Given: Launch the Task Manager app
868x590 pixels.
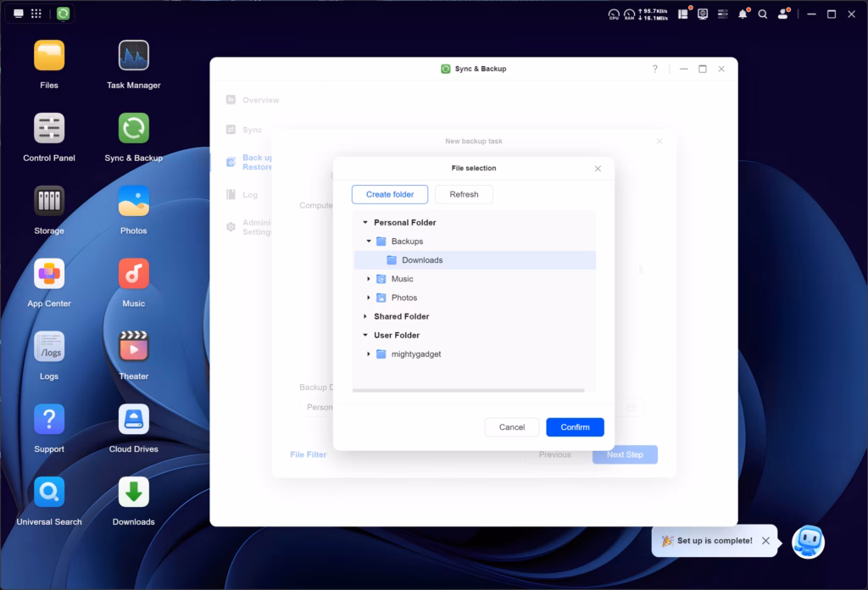Looking at the screenshot, I should pos(133,56).
